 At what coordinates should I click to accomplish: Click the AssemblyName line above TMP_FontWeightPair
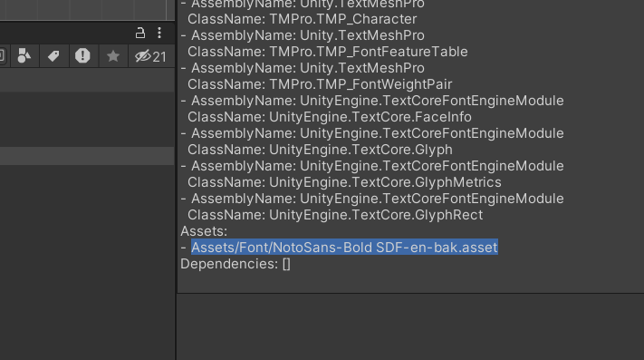coord(303,68)
